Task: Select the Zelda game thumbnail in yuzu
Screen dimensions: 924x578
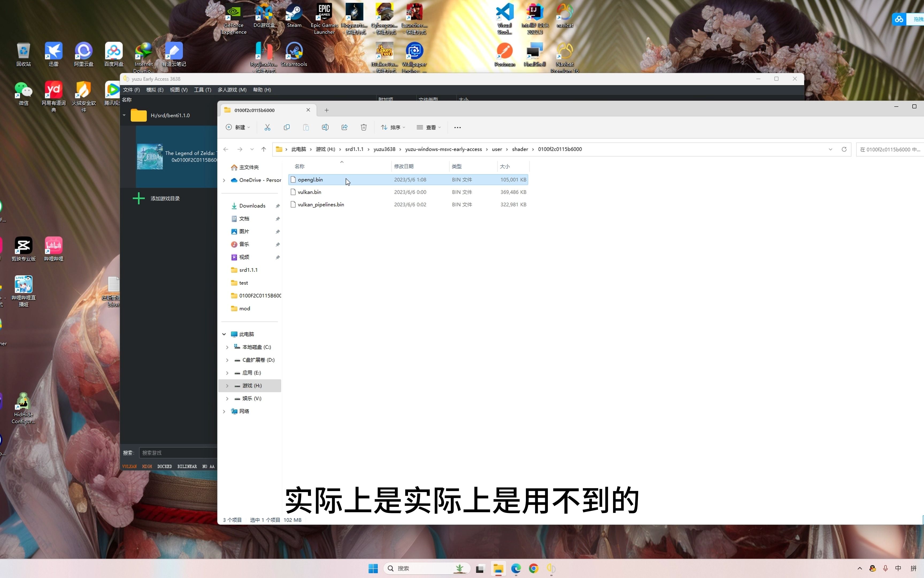Action: click(150, 156)
